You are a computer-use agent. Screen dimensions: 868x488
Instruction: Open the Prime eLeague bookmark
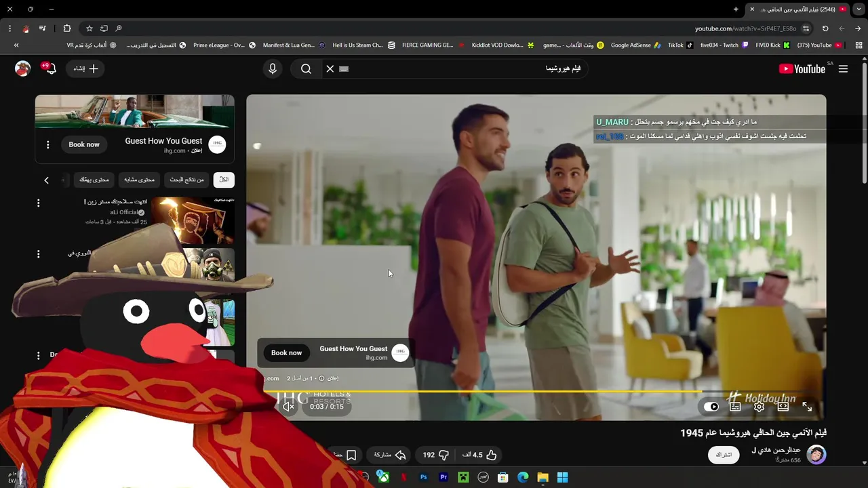(224, 45)
